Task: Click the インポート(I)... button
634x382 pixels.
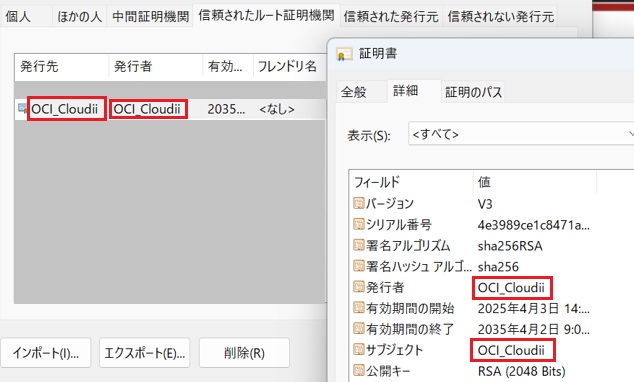Action: tap(46, 353)
